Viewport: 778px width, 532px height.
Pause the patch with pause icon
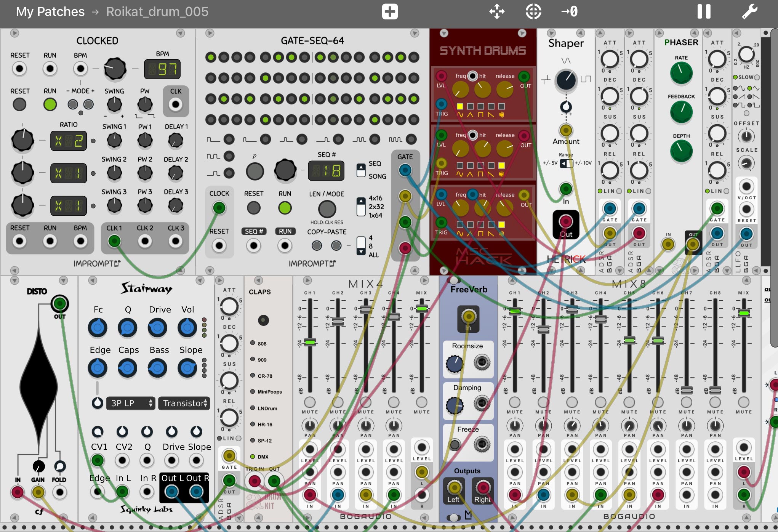[704, 11]
